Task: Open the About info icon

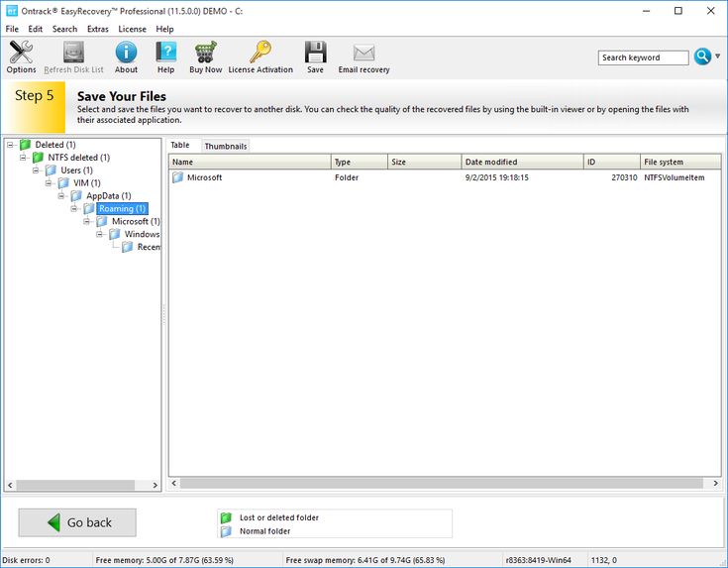Action: 126,57
